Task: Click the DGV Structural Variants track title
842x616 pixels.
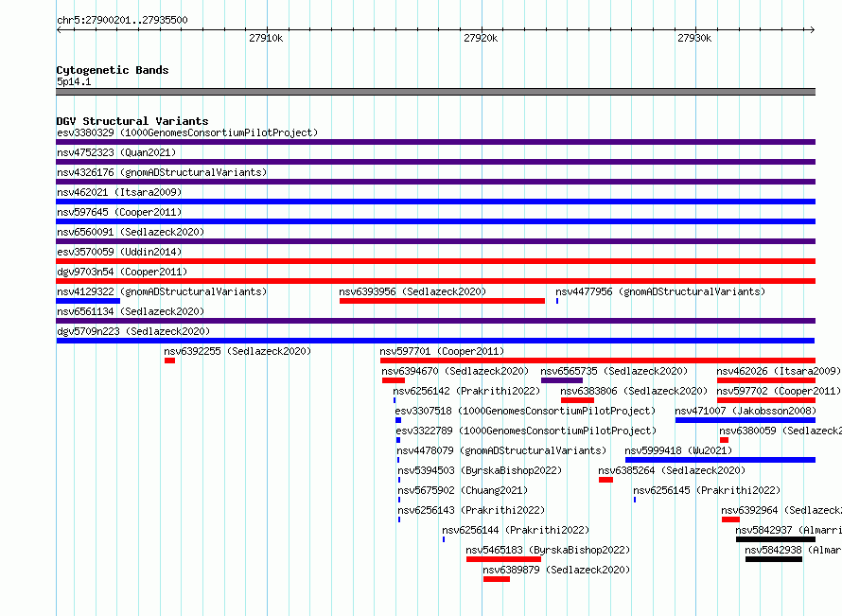Action: tap(132, 121)
